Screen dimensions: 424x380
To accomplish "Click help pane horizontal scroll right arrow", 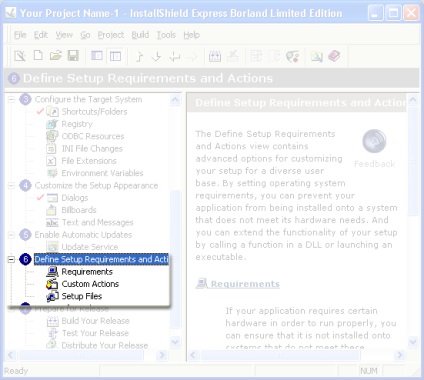I will pos(400,355).
